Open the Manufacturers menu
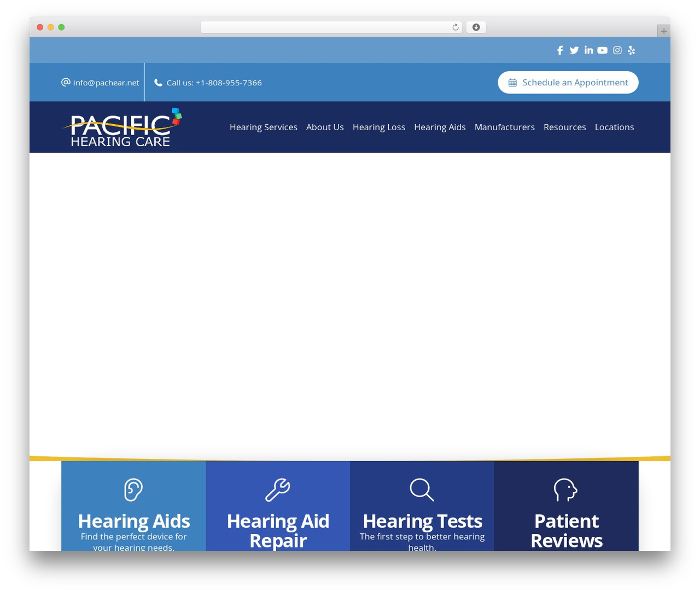 coord(505,127)
